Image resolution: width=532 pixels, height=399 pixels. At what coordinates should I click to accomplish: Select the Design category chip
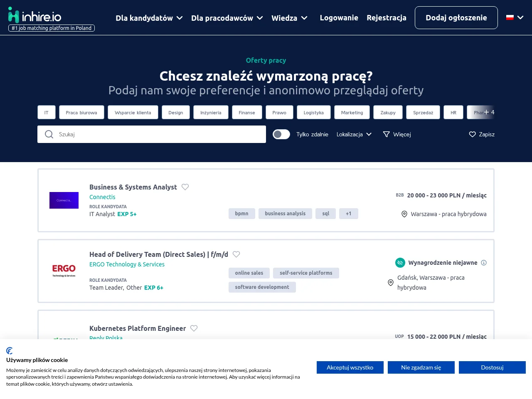pyautogui.click(x=176, y=112)
